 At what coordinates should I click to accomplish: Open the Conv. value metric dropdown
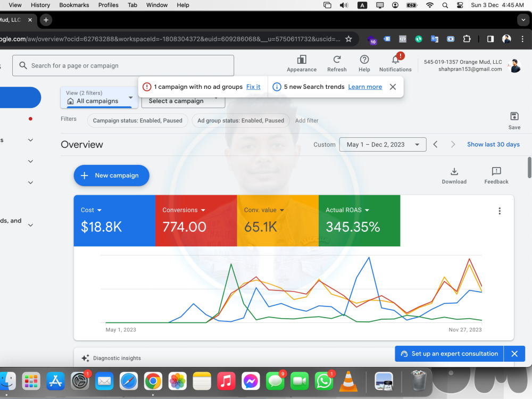[264, 210]
